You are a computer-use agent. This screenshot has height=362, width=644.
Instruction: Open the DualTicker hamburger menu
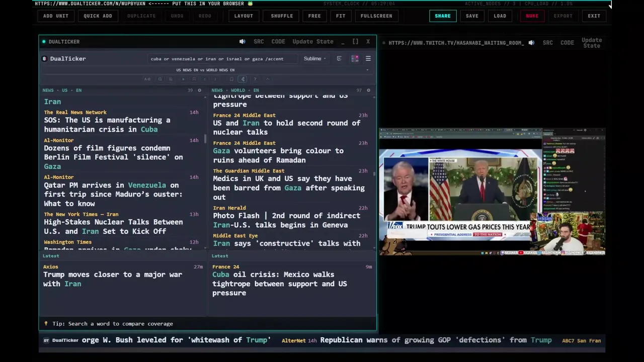pyautogui.click(x=368, y=59)
